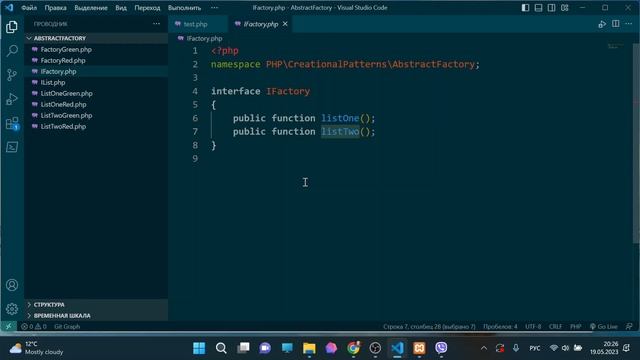
Task: Open the Выполнить menu
Action: (x=184, y=8)
